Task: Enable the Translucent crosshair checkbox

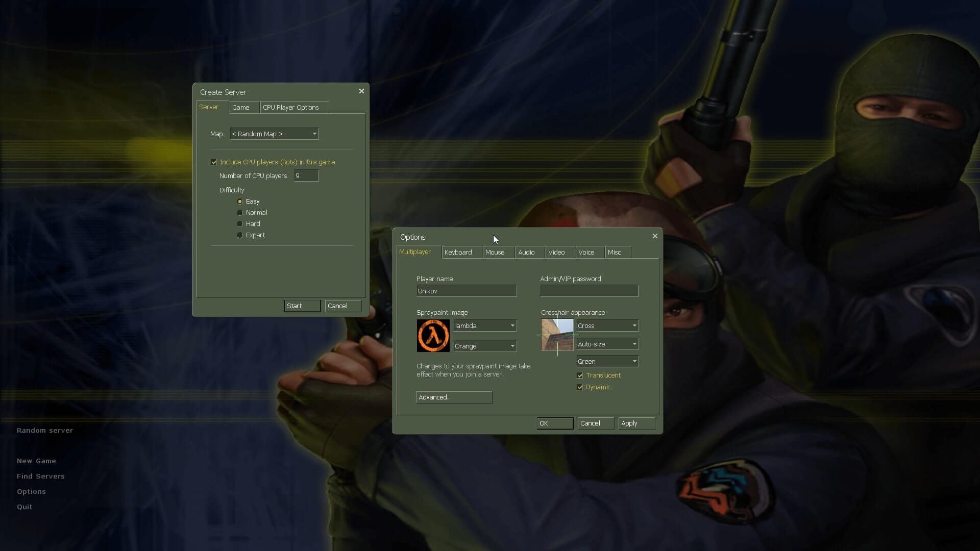Action: (x=580, y=375)
